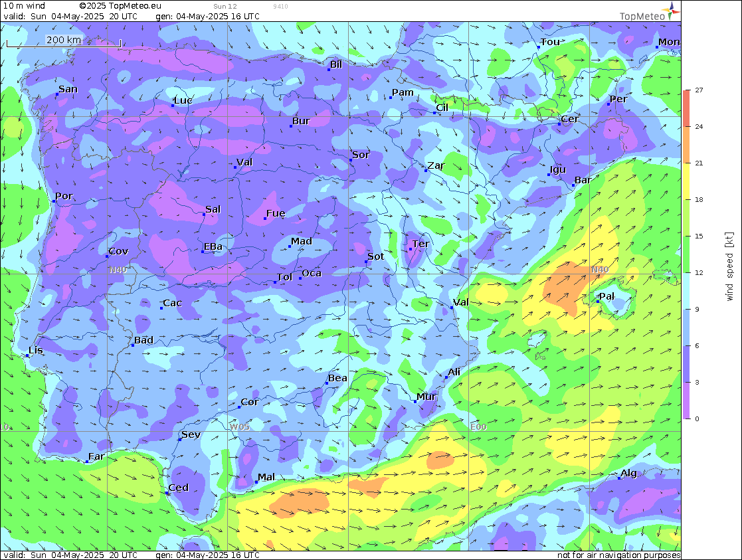
Task: Select the 'Tou' city label
Action: click(x=550, y=42)
